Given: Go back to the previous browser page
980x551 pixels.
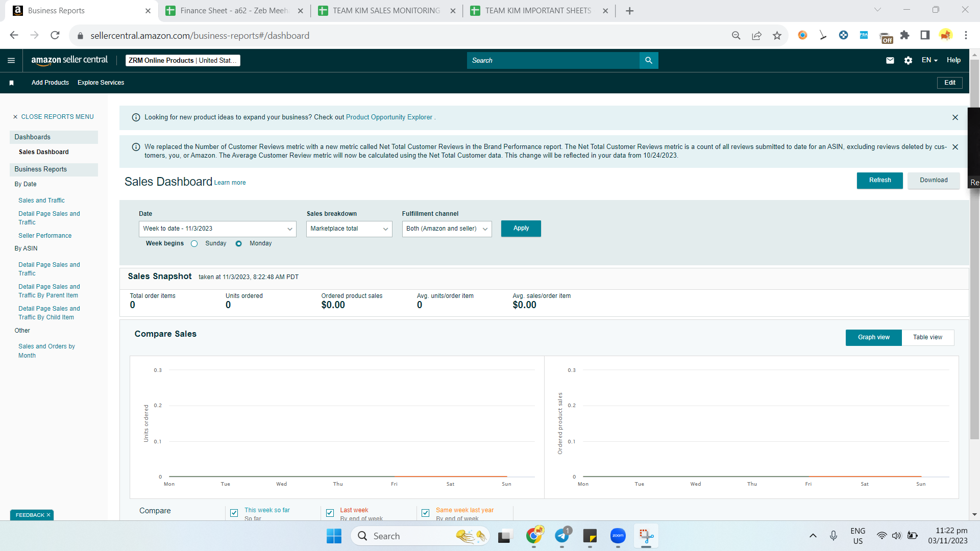Looking at the screenshot, I should point(14,35).
